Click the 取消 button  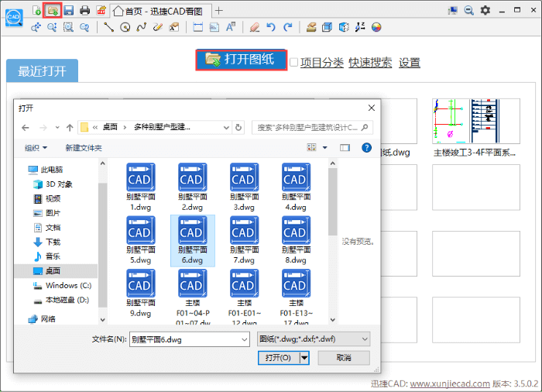(344, 358)
